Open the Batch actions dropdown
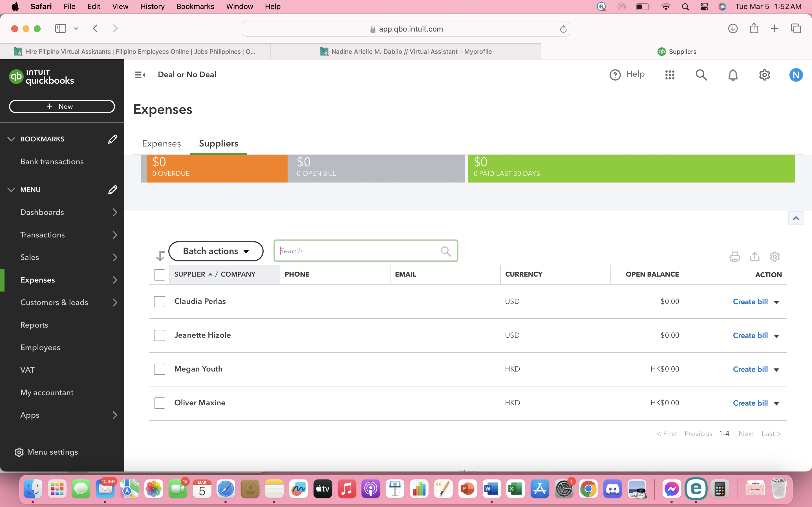 [216, 251]
